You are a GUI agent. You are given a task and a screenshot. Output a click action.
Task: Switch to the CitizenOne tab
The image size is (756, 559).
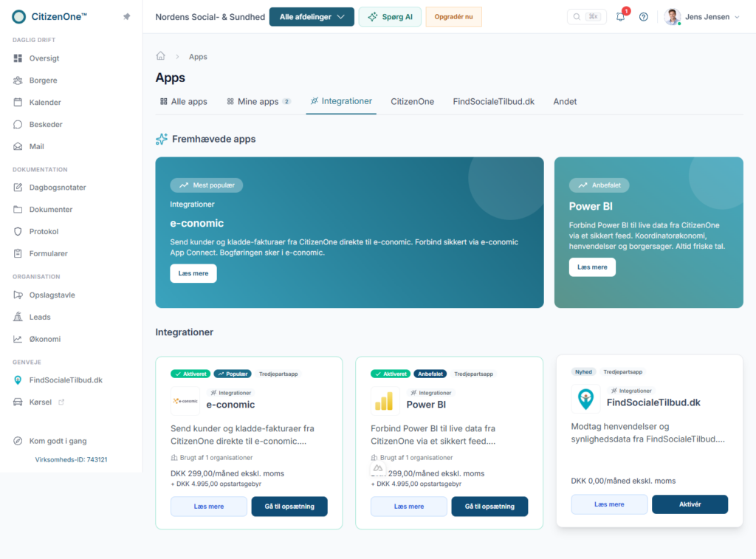click(412, 102)
